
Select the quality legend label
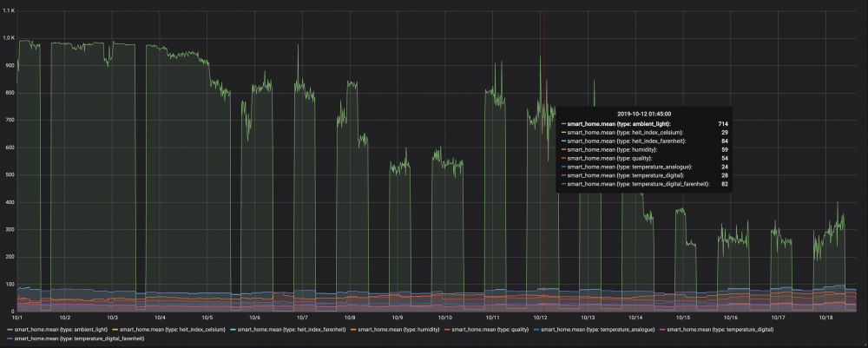490,330
